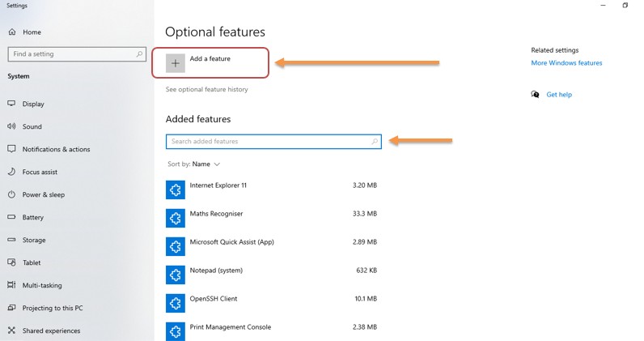644x341 pixels.
Task: Click the 2.38 MB size value
Action: point(365,327)
